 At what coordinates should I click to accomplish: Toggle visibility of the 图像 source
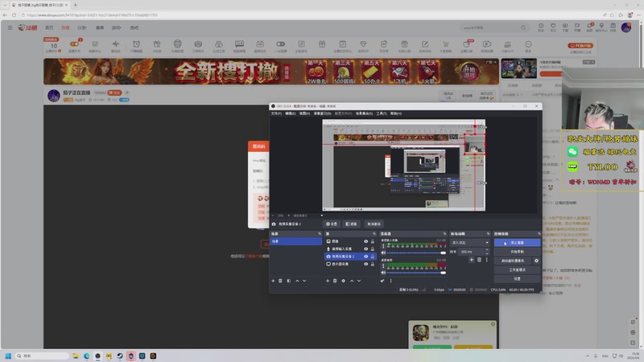click(x=365, y=241)
